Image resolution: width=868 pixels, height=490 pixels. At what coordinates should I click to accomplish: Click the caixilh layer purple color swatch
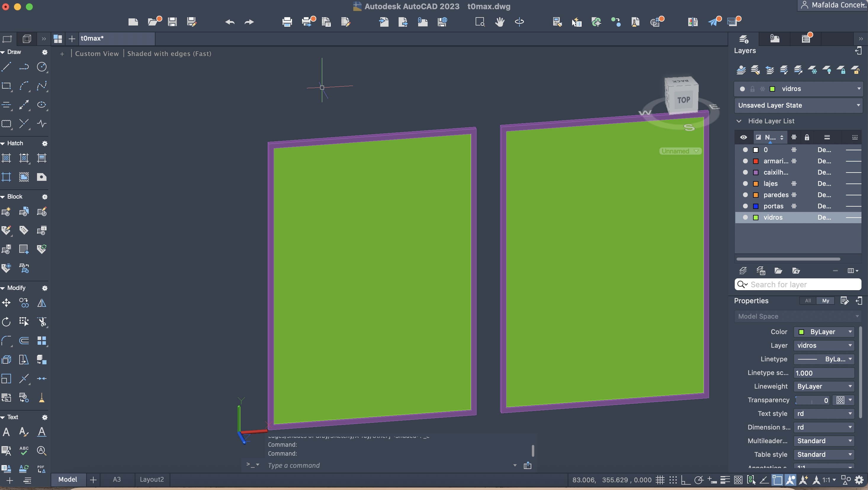pos(756,172)
